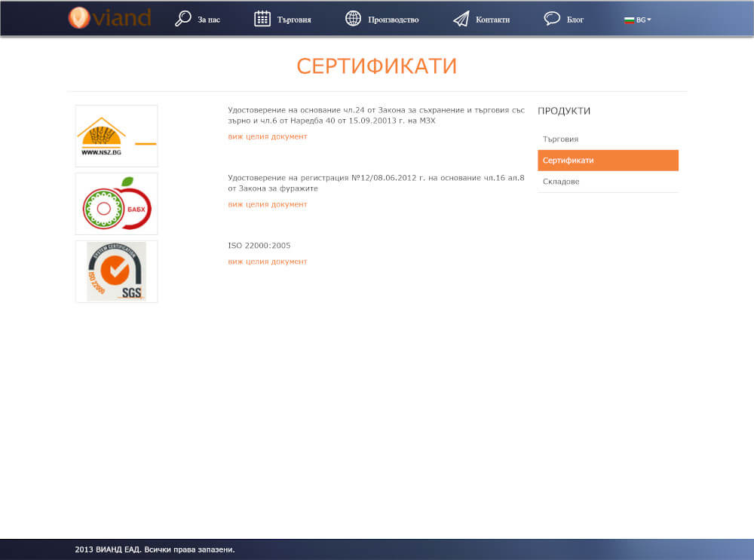
Task: Go to the Търговия navigation item
Action: (294, 20)
